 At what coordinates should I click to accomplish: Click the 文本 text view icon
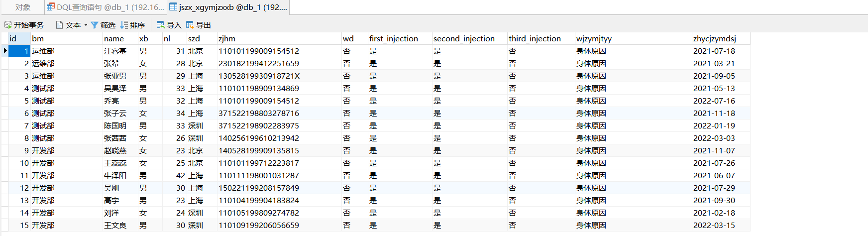pos(60,25)
